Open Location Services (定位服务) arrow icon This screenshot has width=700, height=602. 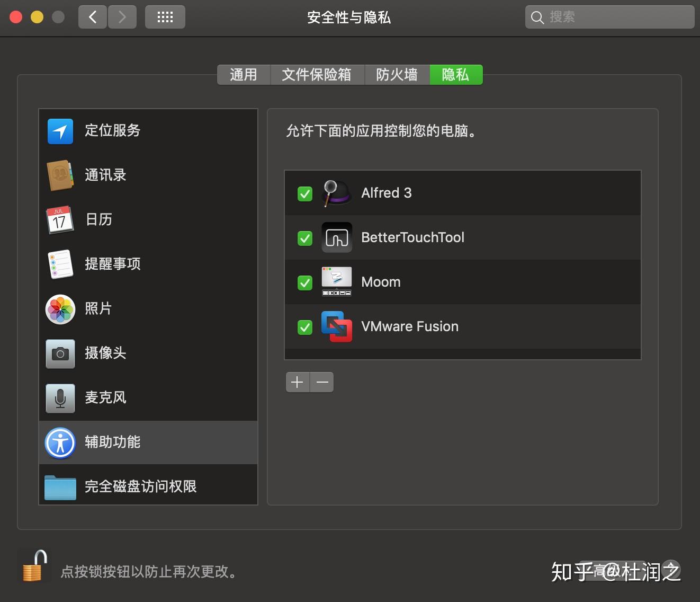(x=60, y=131)
